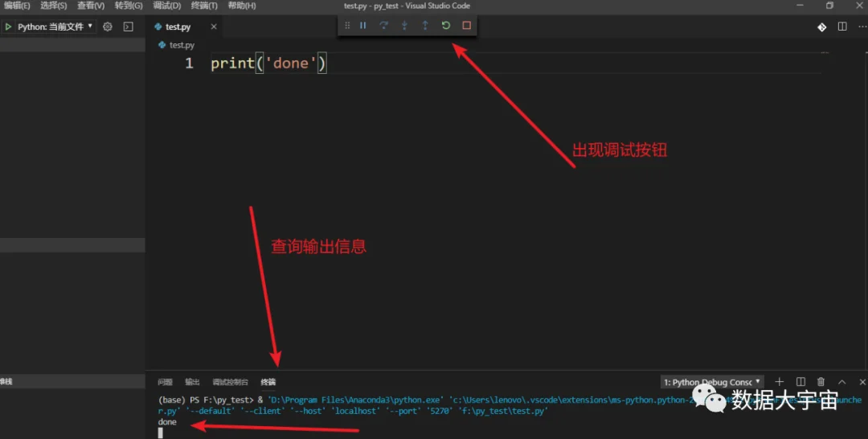Restart debugging with the green restart icon
This screenshot has width=868, height=439.
tap(445, 26)
